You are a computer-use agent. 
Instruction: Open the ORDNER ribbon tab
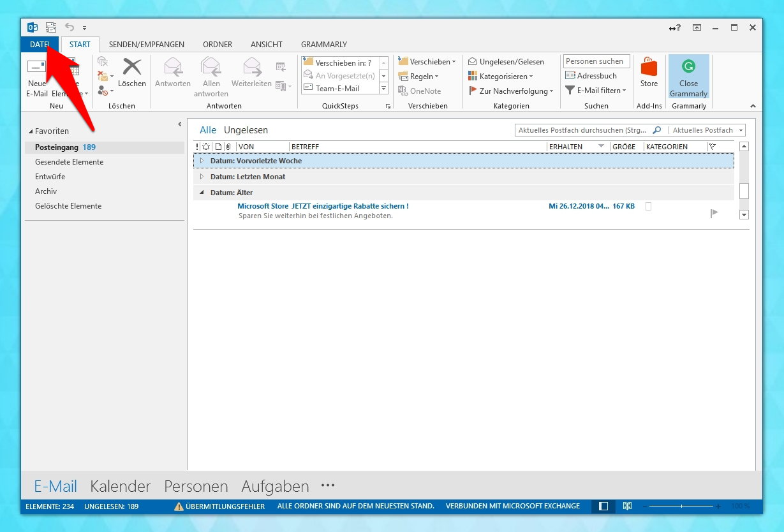[x=218, y=45]
